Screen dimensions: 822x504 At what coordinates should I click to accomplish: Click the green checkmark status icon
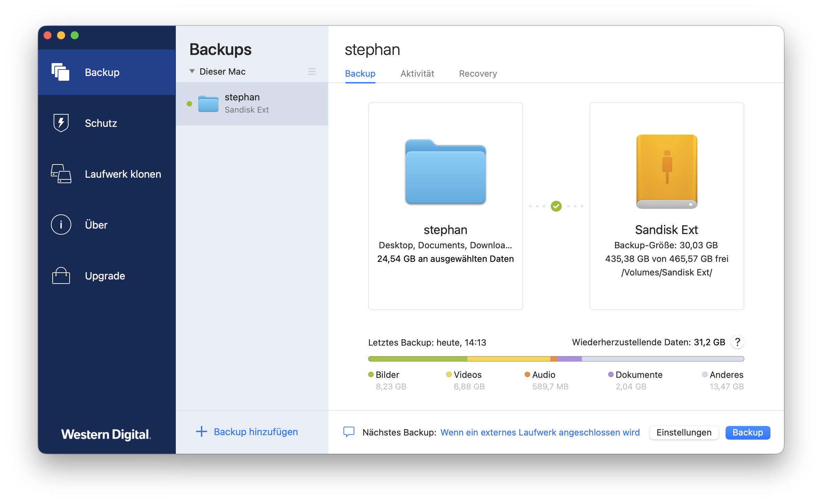point(556,206)
